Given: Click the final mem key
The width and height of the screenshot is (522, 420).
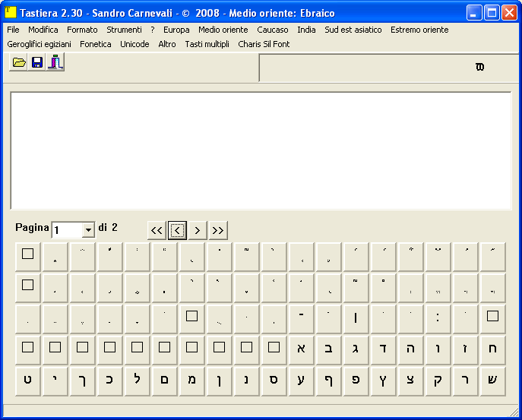Looking at the screenshot, I should 164,380.
